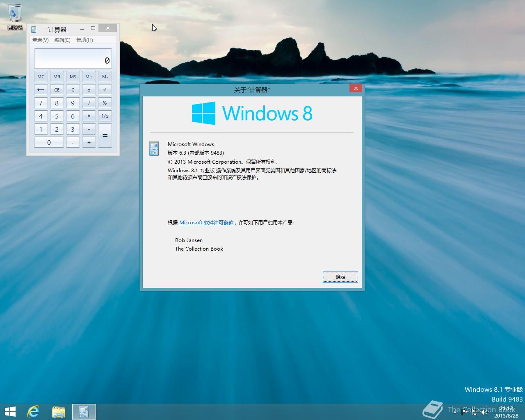
Task: Close the 关于"计算器" dialog
Action: (x=356, y=88)
